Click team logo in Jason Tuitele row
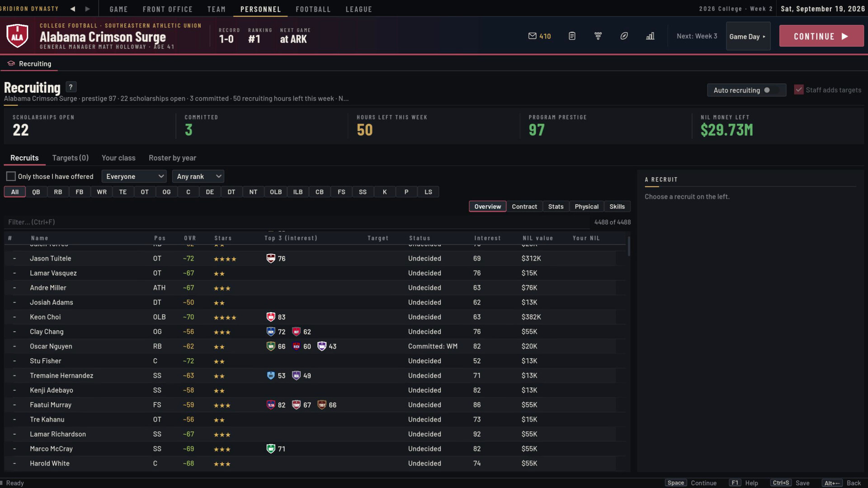The height and width of the screenshot is (488, 868). [x=271, y=258]
